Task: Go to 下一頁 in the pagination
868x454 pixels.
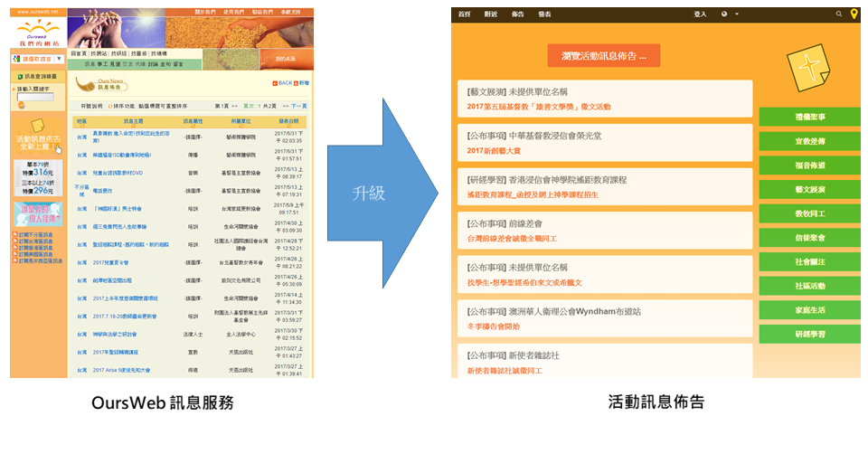Action: coord(298,106)
